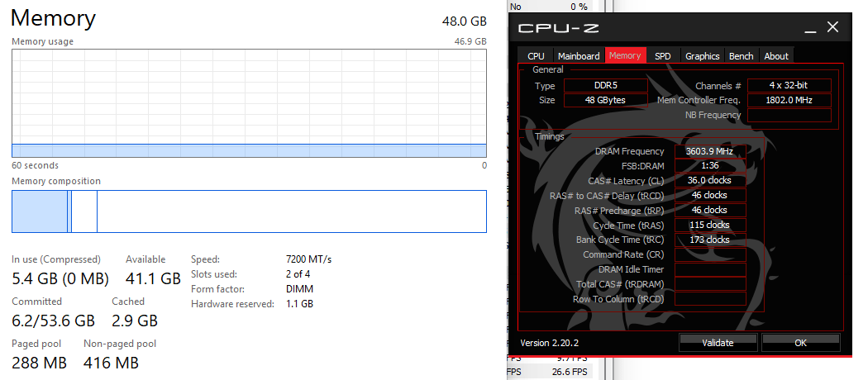Click the CAS# Latency value field
This screenshot has height=380, width=868.
(x=710, y=180)
